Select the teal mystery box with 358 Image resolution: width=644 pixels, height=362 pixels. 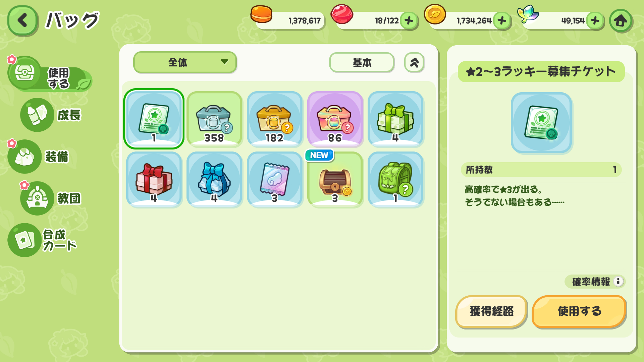(x=214, y=119)
